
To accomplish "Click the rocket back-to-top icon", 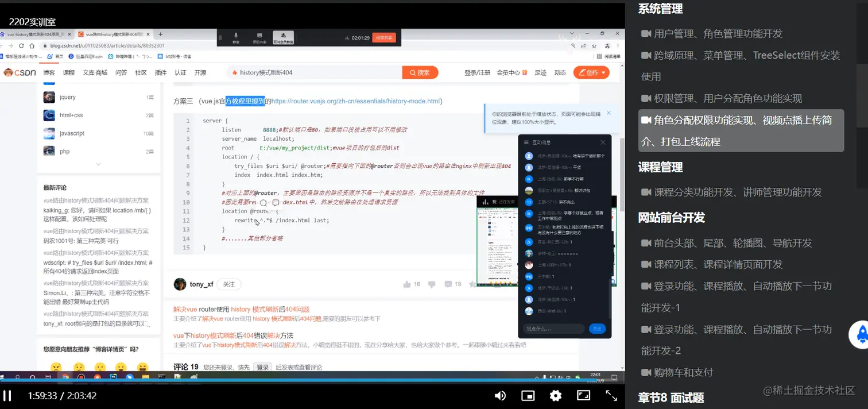I will point(861,335).
